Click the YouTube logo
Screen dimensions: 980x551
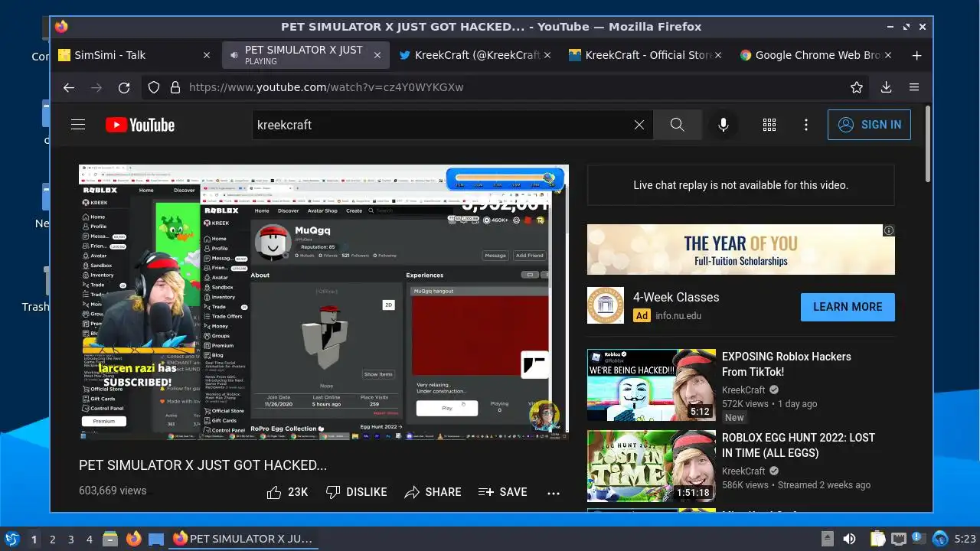click(x=140, y=125)
